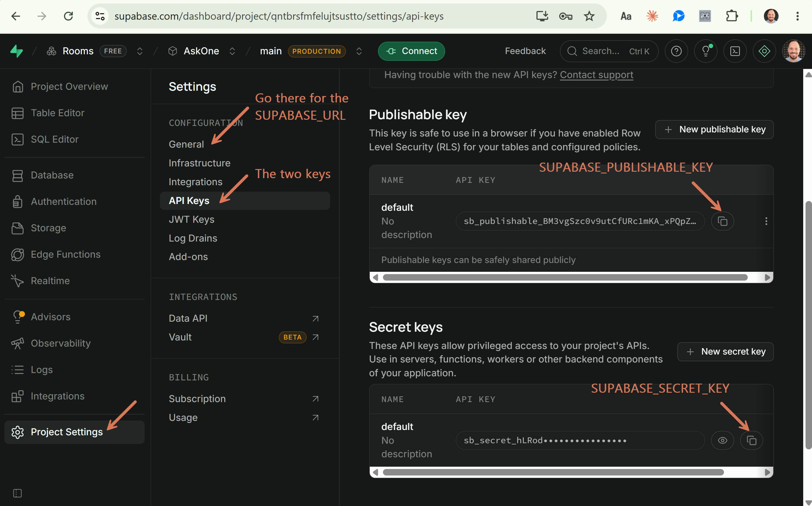Image resolution: width=812 pixels, height=506 pixels.
Task: Collapse the sidebar with bottom-left icon
Action: [x=17, y=493]
